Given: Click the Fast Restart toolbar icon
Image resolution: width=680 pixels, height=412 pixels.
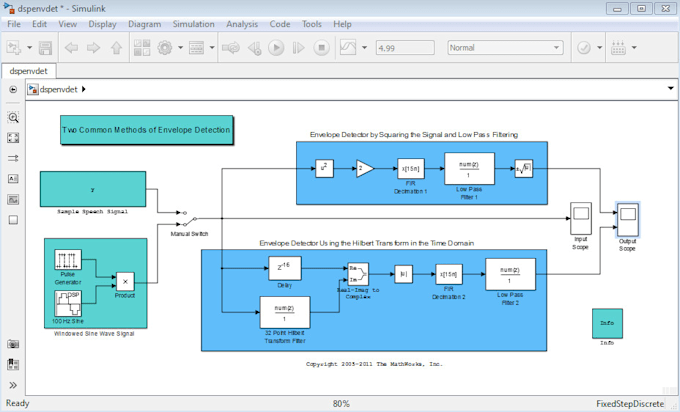Looking at the screenshot, I should [x=231, y=48].
